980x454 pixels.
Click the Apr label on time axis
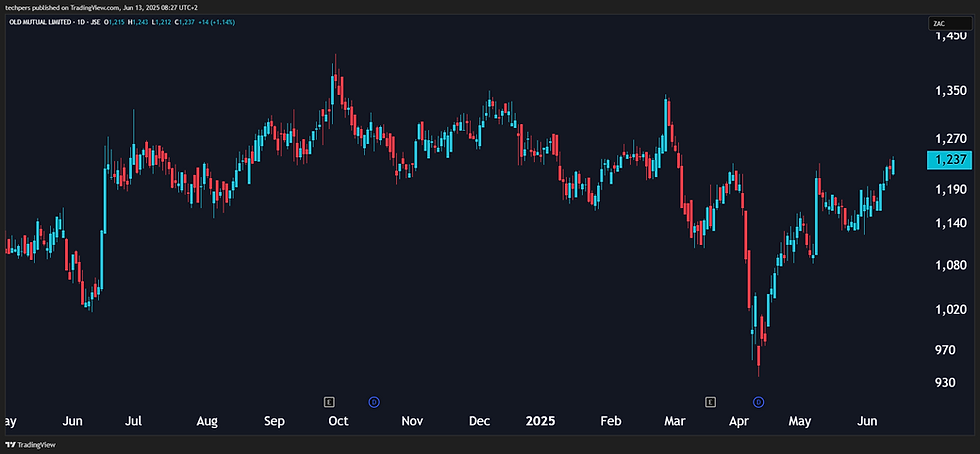tap(740, 421)
